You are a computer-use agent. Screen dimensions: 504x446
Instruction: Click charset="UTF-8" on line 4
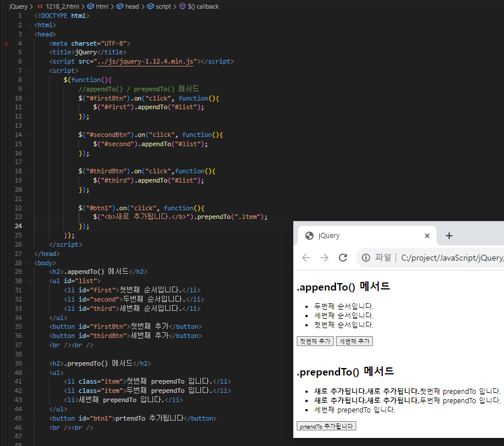[x=99, y=43]
